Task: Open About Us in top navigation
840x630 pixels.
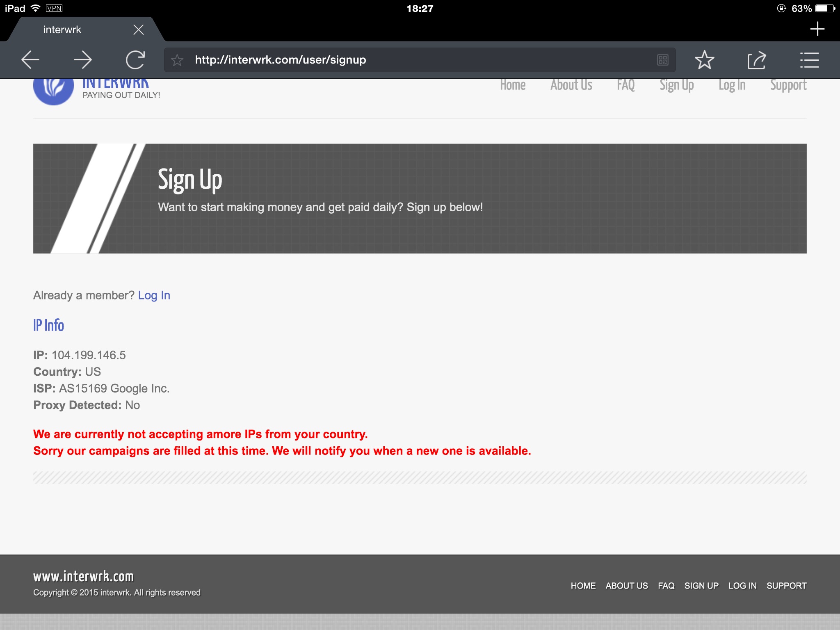Action: (571, 85)
